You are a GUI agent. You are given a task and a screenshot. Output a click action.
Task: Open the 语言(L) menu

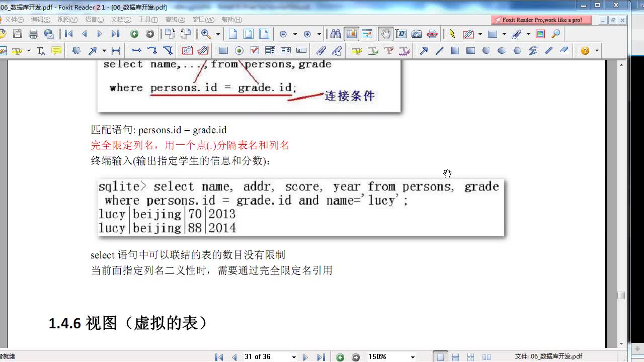(x=95, y=20)
